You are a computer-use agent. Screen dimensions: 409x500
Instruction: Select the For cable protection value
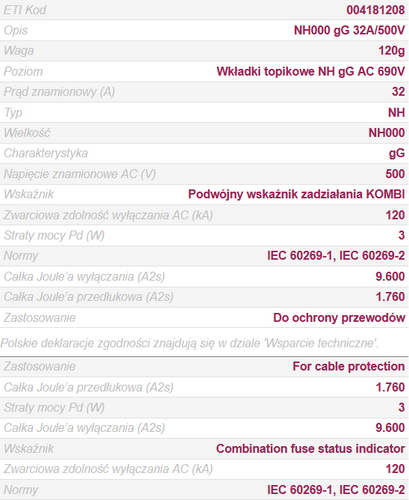coord(349,366)
